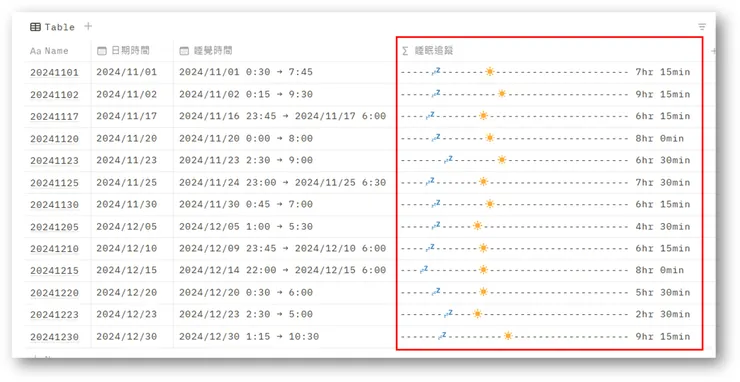Edit sleep time starting 2024/11/16 23:45

tap(282, 116)
